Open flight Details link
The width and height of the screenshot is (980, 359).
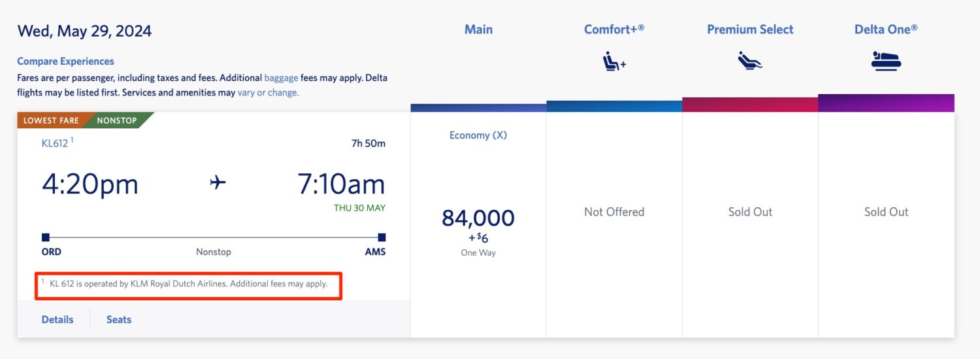tap(57, 320)
